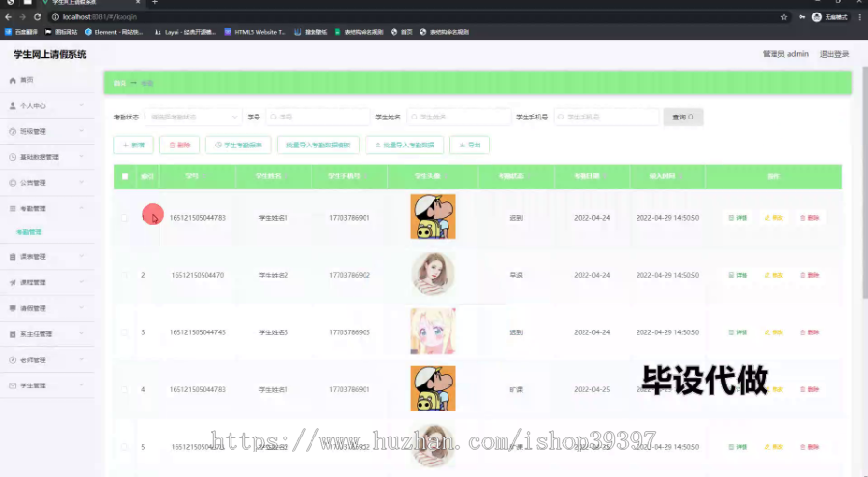The height and width of the screenshot is (477, 868).
Task: Open the 学生考勤报表 report
Action: (238, 145)
